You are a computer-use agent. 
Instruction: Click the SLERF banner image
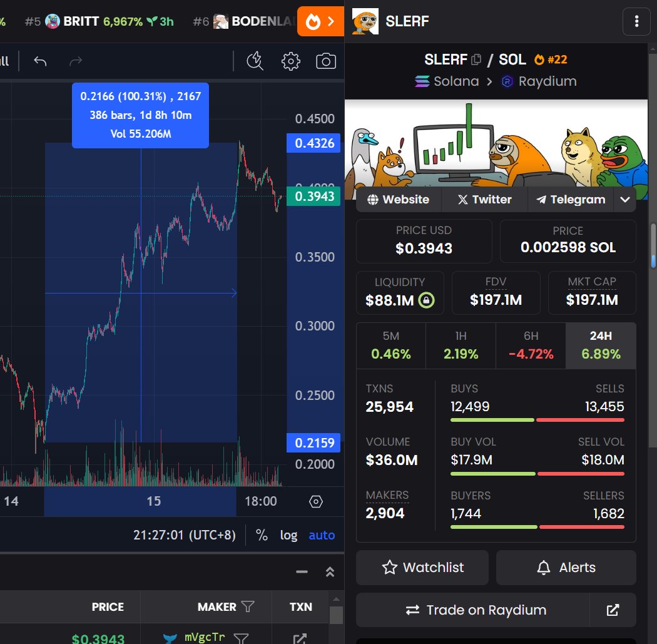tap(496, 143)
